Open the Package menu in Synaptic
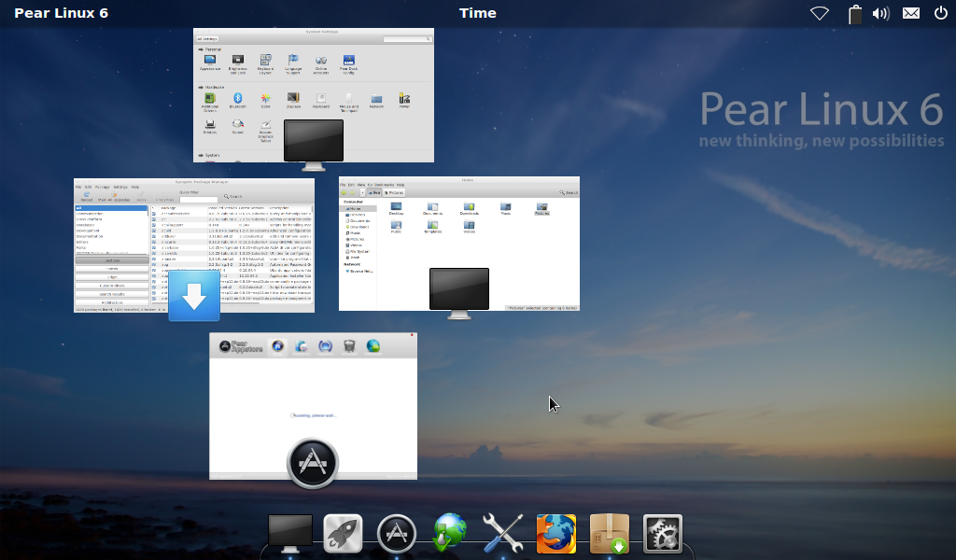Viewport: 956px width, 560px height. pyautogui.click(x=102, y=187)
